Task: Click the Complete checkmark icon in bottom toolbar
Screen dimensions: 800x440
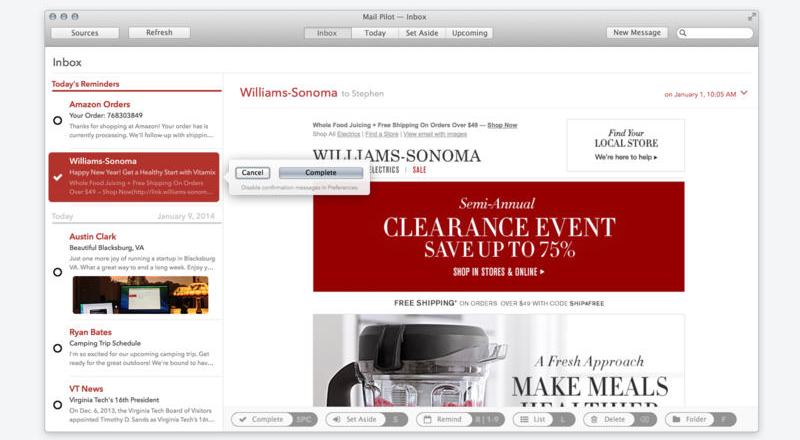Action: coord(243,420)
